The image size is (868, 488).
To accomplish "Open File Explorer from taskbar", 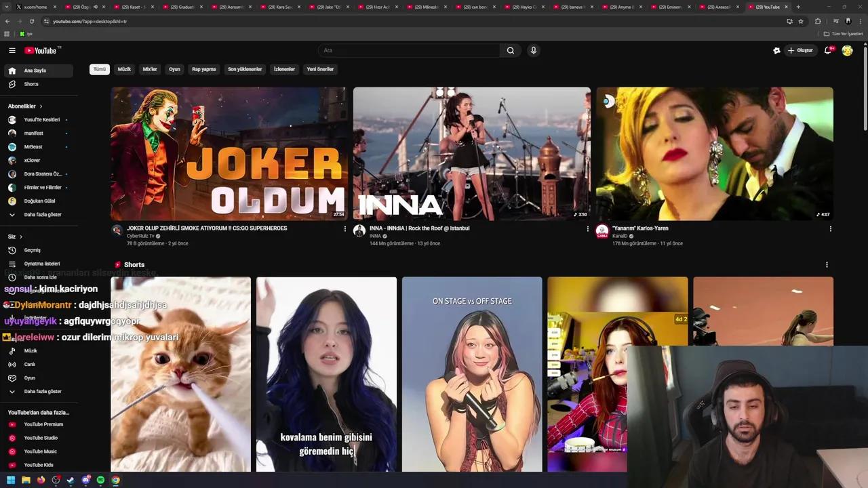I will tap(26, 480).
